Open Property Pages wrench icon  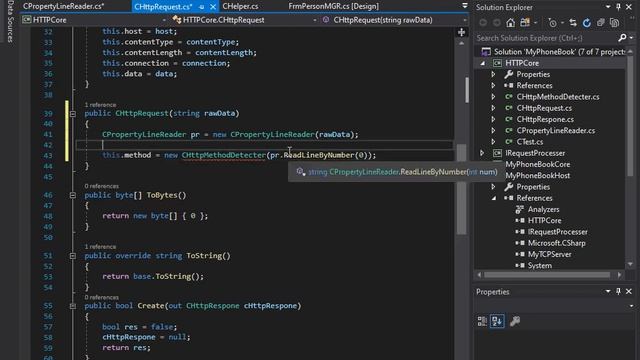[515, 321]
